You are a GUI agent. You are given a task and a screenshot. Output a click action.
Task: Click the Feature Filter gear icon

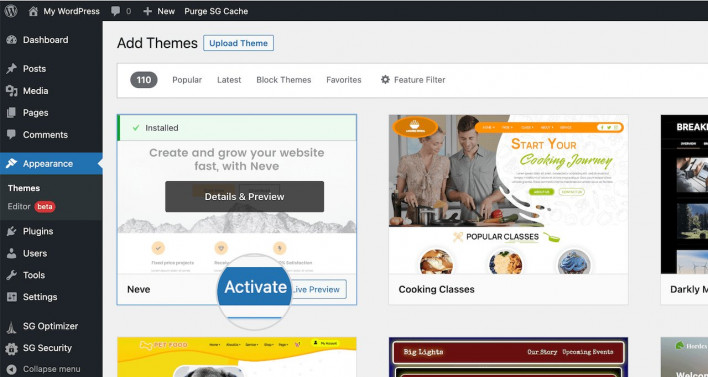click(x=385, y=80)
